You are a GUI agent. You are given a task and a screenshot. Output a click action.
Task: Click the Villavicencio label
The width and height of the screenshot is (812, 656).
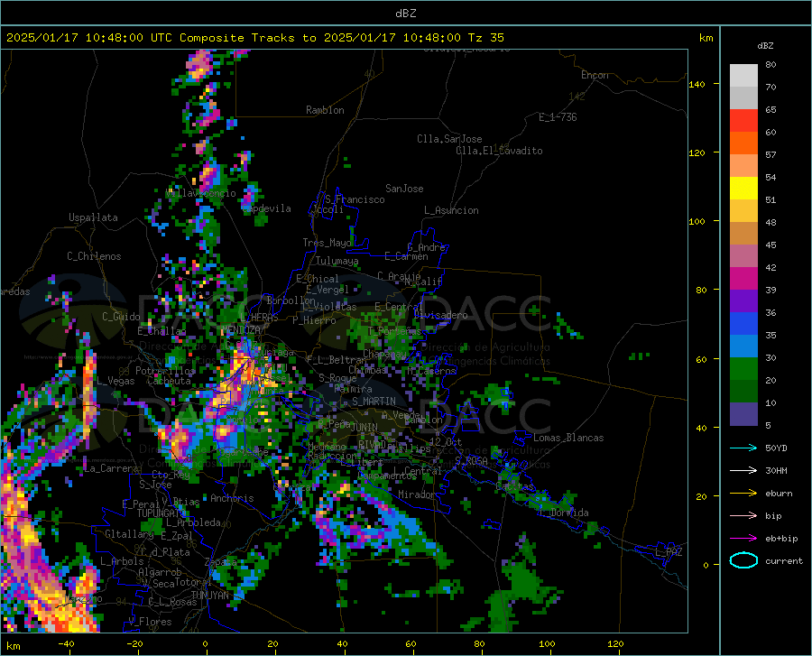point(201,193)
